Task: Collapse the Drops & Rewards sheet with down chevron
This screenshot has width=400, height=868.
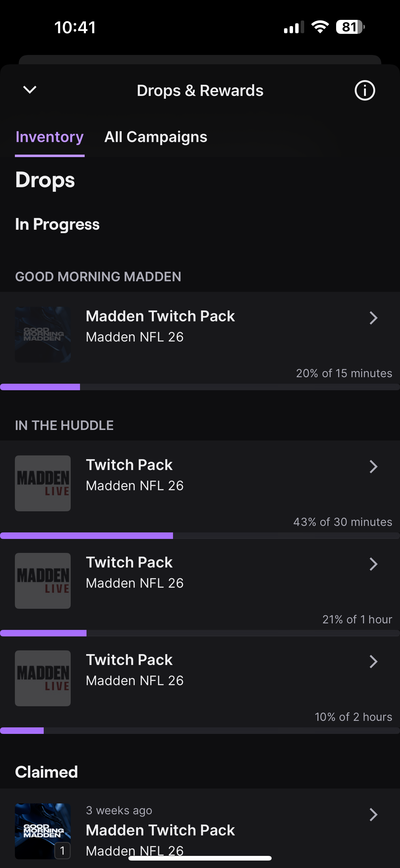Action: (x=30, y=90)
